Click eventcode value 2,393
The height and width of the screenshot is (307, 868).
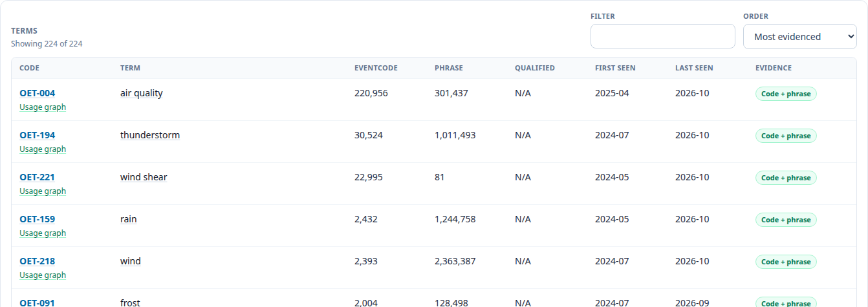click(x=366, y=261)
